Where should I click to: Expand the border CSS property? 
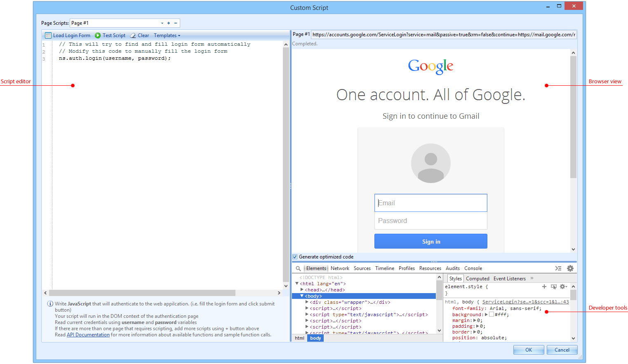(475, 332)
